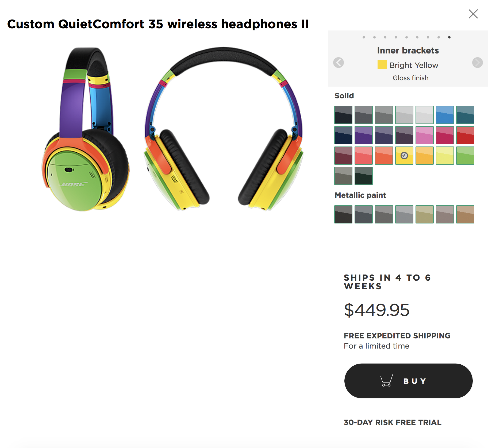492x448 pixels.
Task: Advance to next part with right arrow
Action: point(478,63)
